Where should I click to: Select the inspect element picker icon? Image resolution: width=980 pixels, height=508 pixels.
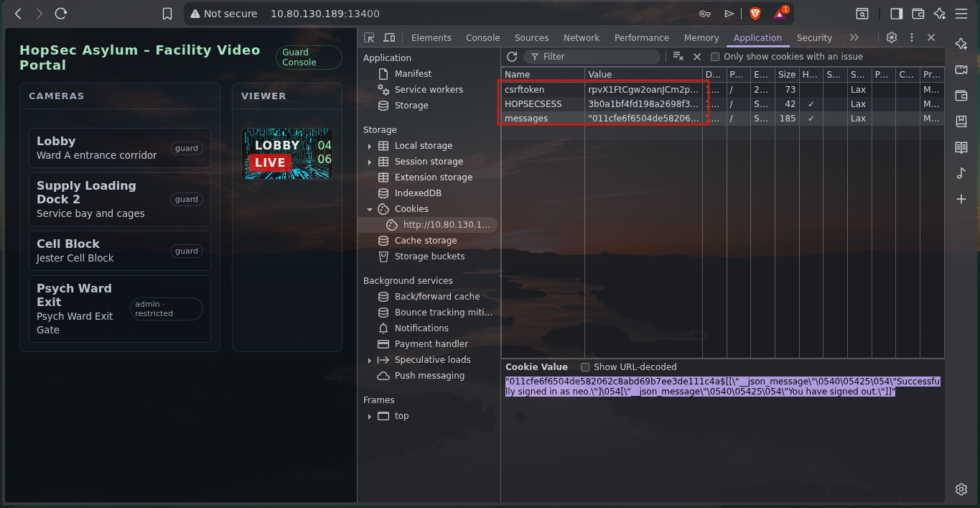369,37
